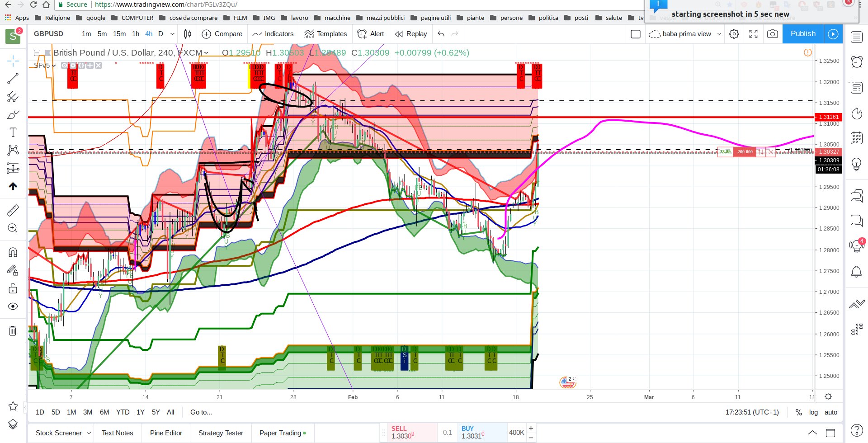Open the help question mark icon

pos(857,430)
